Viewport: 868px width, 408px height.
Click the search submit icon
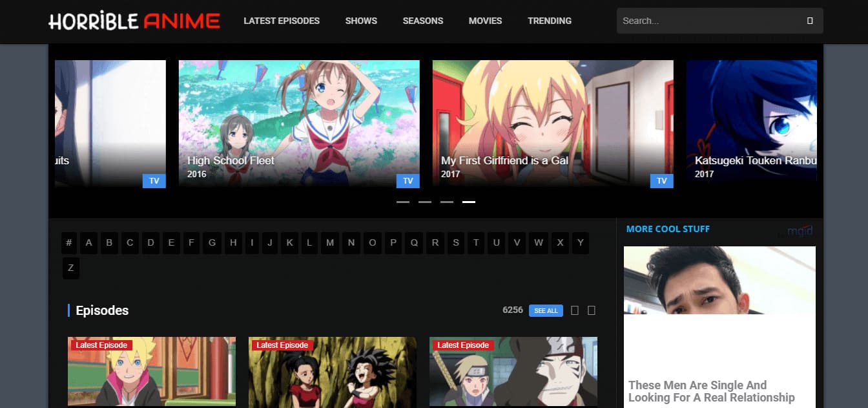coord(810,21)
